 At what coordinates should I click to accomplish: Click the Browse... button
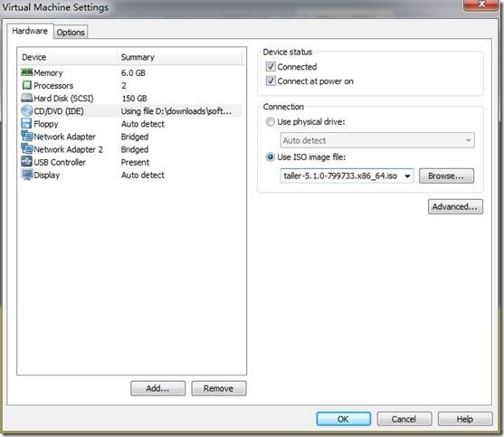(446, 176)
